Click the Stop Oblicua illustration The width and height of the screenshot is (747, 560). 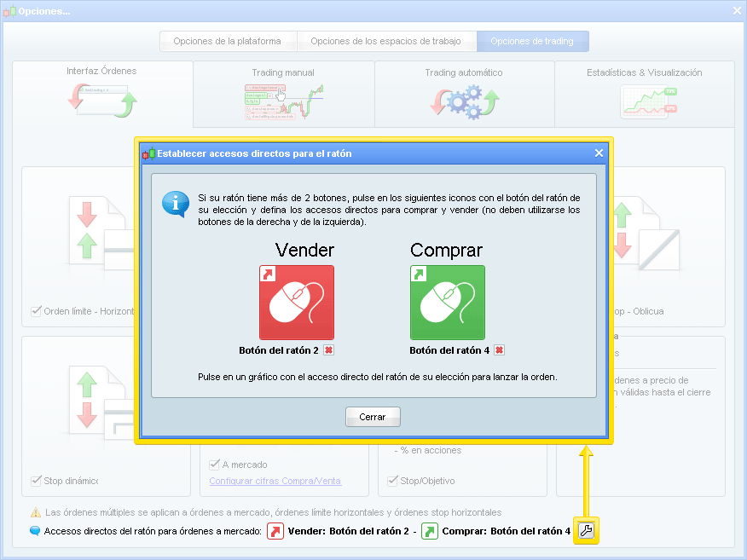coord(646,234)
